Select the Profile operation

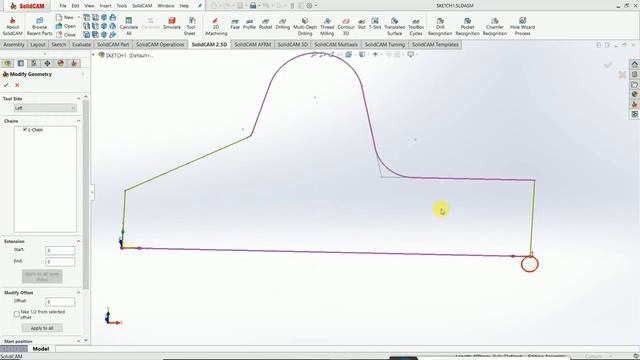coord(249,24)
